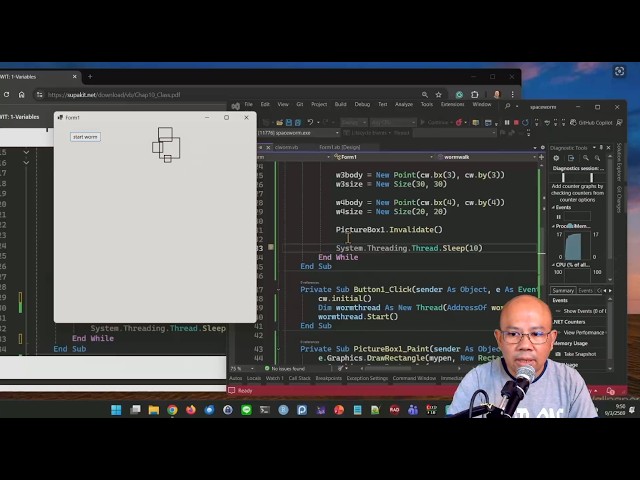The height and width of the screenshot is (480, 640).
Task: Open a new Chrome tab with plus button
Action: point(90,76)
